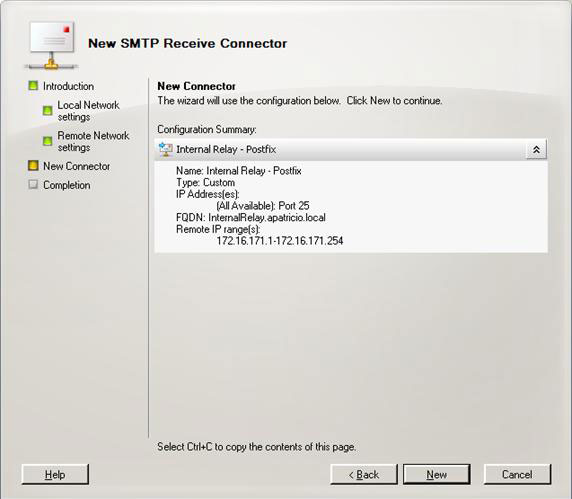Click the Select Ctrl+C copy hint text
Viewport: 572px width, 499px height.
pyautogui.click(x=256, y=447)
